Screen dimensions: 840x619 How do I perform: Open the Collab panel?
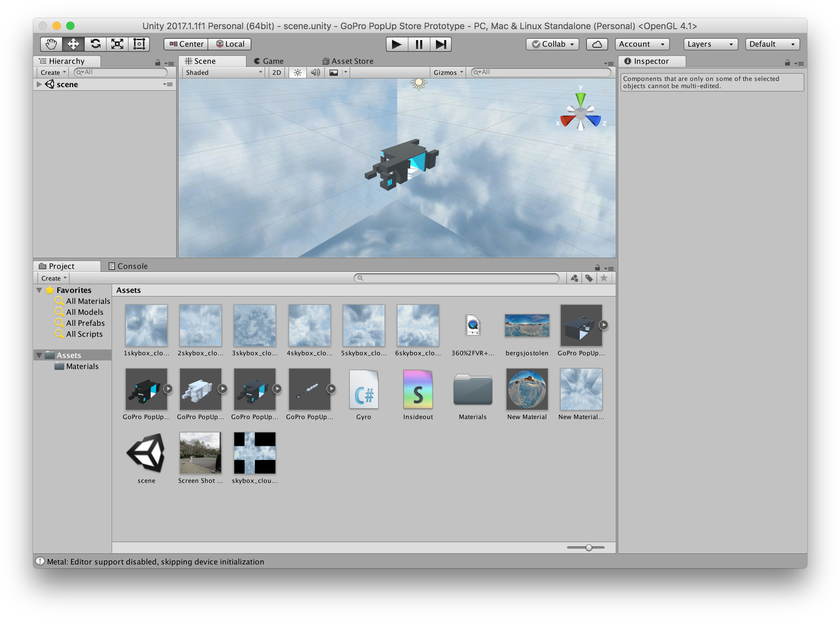[x=552, y=44]
